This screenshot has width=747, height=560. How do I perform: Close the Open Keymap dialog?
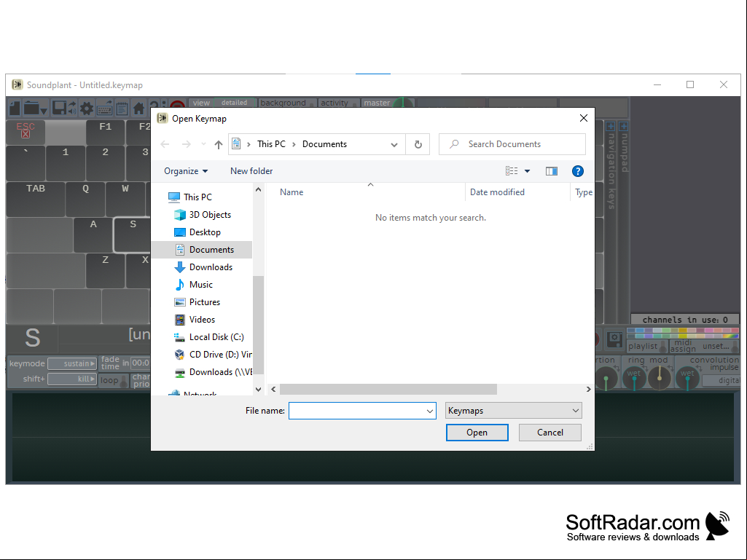(x=584, y=118)
